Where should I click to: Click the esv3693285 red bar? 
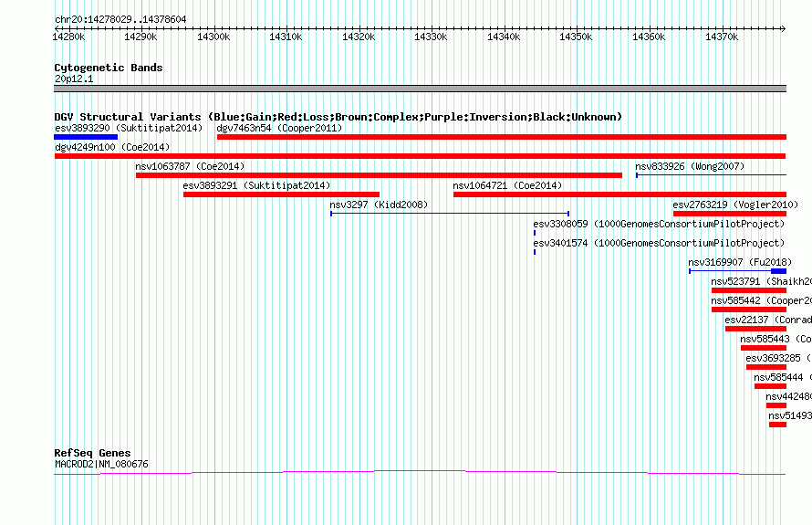[x=766, y=367]
